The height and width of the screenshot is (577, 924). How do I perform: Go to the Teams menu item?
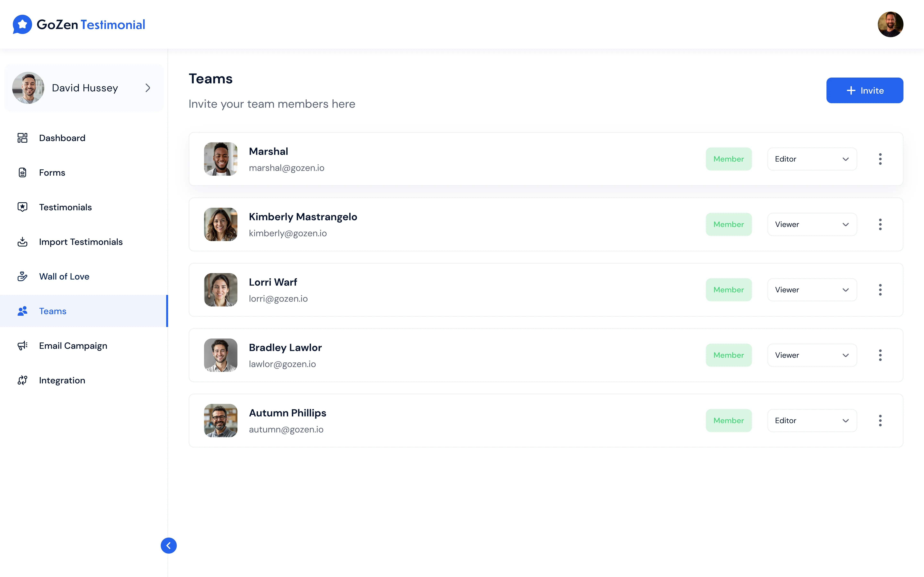[x=53, y=311]
